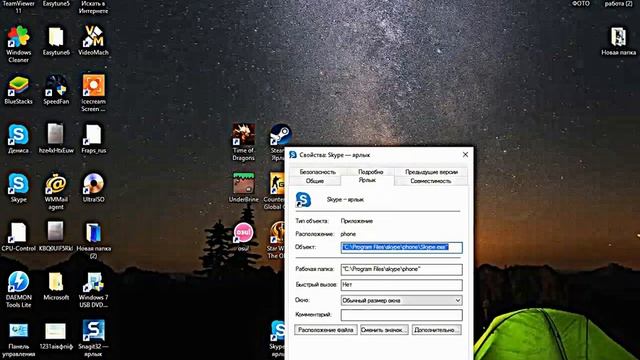Select the Steam desktop shortcut
The image size is (640, 360).
tap(280, 135)
